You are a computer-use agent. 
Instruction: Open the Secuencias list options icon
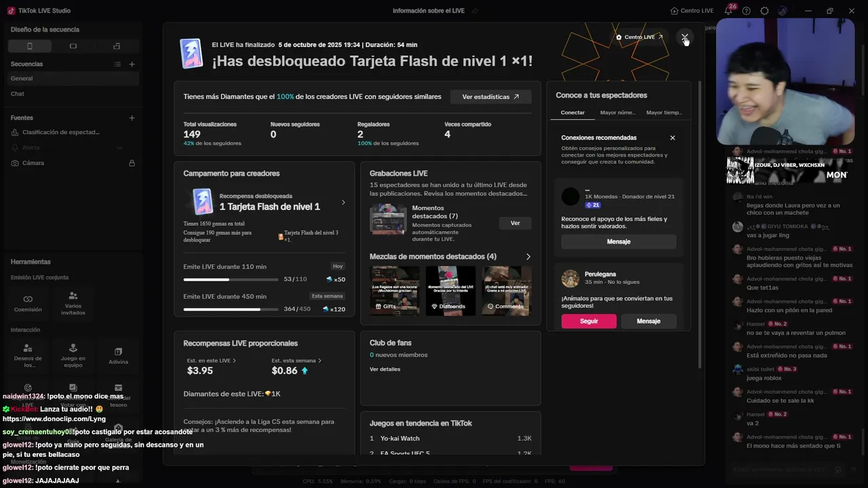click(117, 64)
